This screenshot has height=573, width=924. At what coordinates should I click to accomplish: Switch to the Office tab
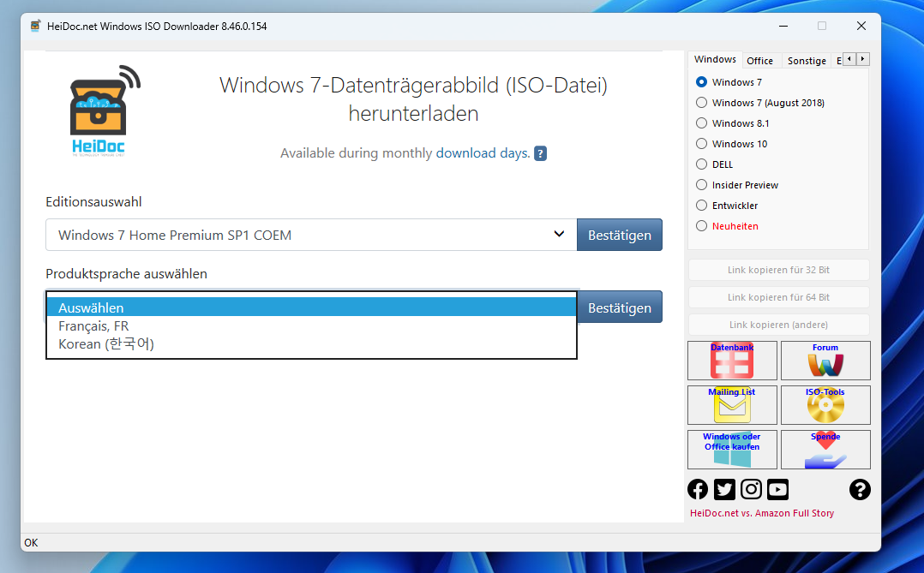point(759,61)
